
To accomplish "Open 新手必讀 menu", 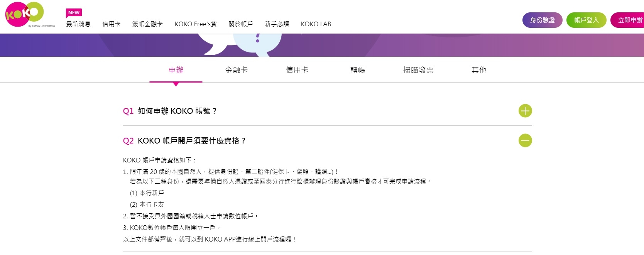I will 277,24.
